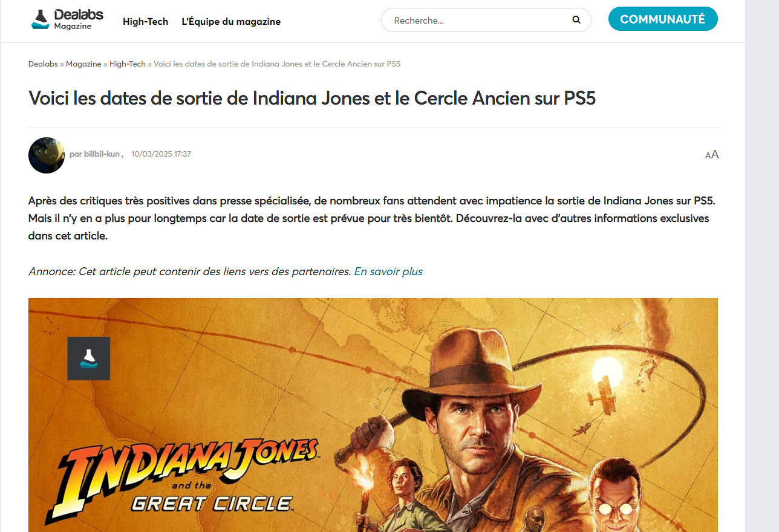Open the High-Tech menu item
The height and width of the screenshot is (532, 779).
[145, 21]
